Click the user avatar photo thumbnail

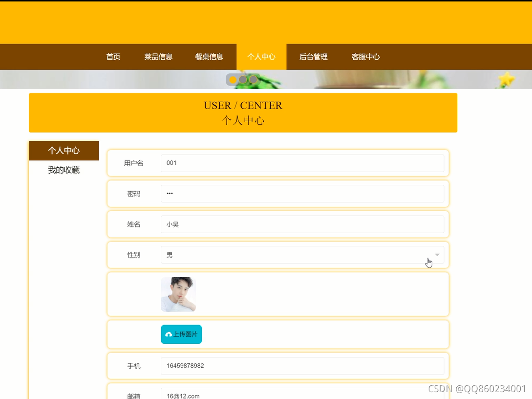[x=178, y=294]
